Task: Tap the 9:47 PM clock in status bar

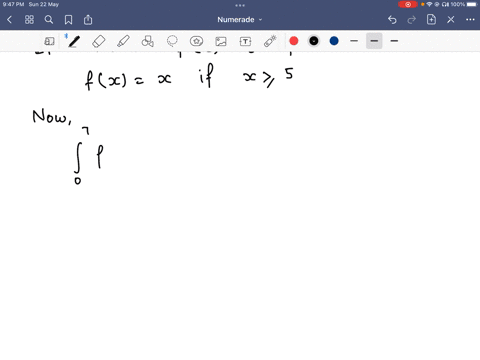Action: click(13, 4)
